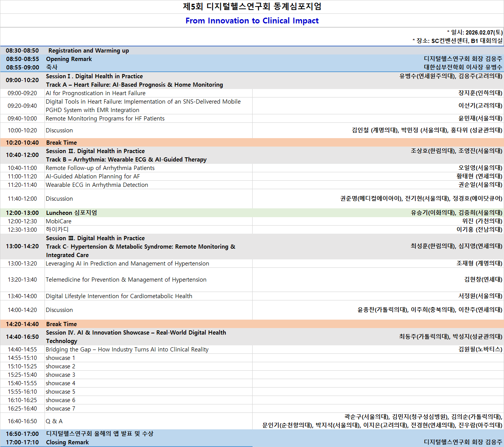This screenshot has height=447, width=504.
Task: Click 'Bridging the Gap' talk title cell
Action: pos(127,350)
